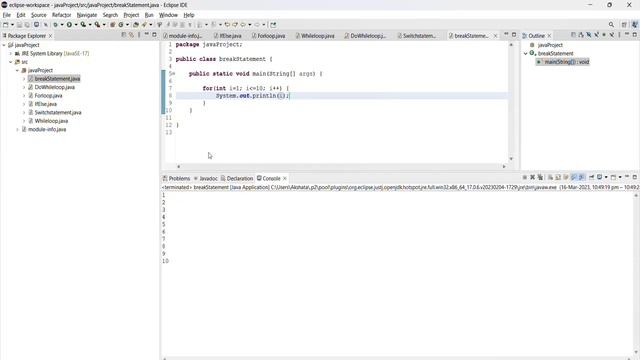Toggle Hide Non-Public Members in Outline
This screenshot has width=640, height=360.
tap(604, 35)
